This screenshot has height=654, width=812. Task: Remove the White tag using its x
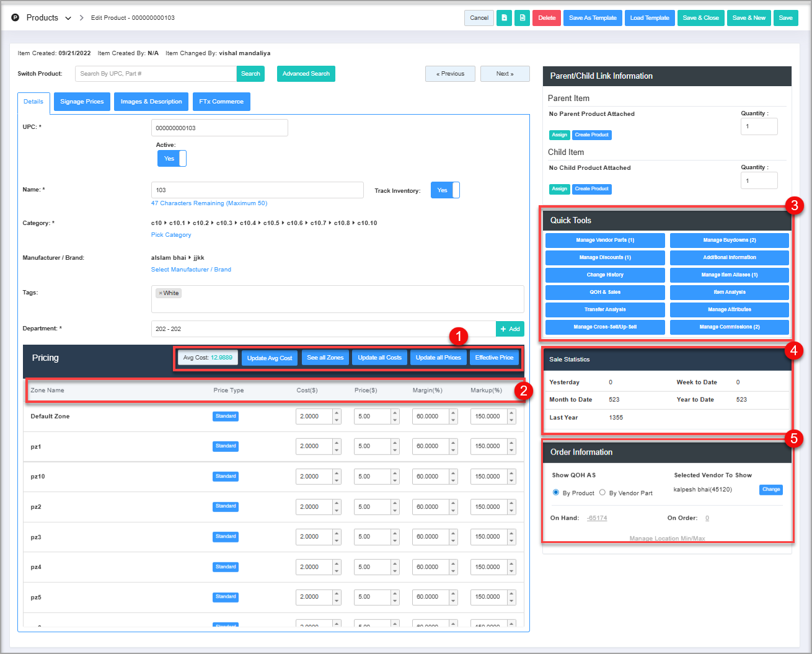(x=161, y=293)
